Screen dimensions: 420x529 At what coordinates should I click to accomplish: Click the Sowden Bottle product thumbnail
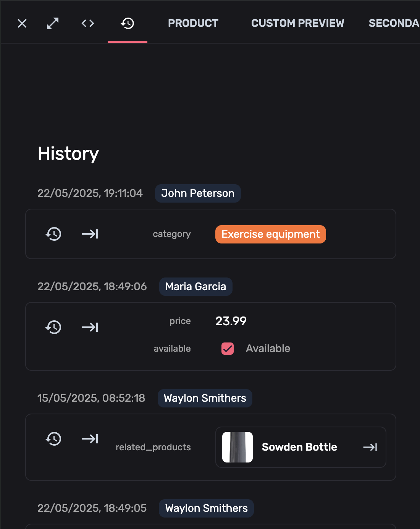point(237,447)
